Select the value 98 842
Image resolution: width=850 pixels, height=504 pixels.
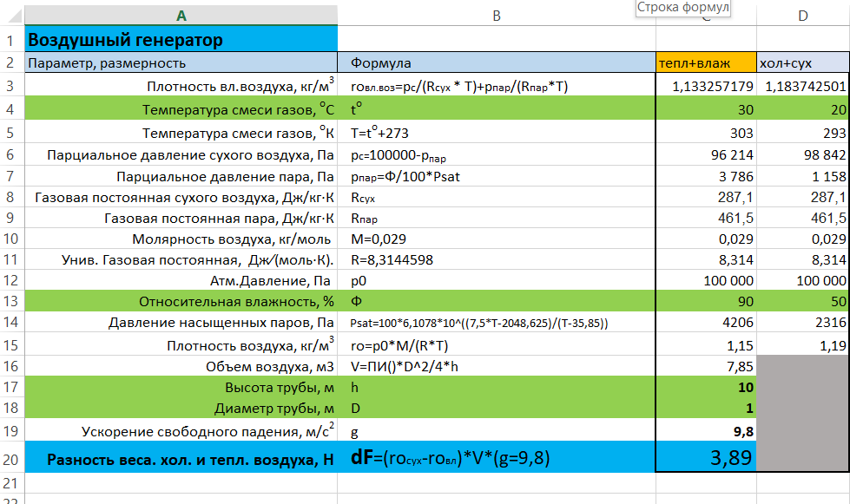pos(803,154)
